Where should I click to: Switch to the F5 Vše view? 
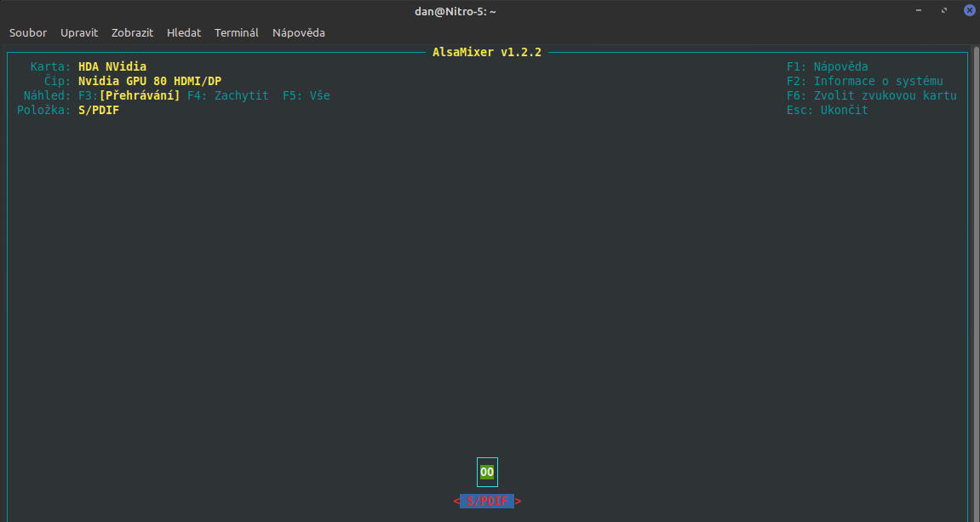(x=307, y=95)
